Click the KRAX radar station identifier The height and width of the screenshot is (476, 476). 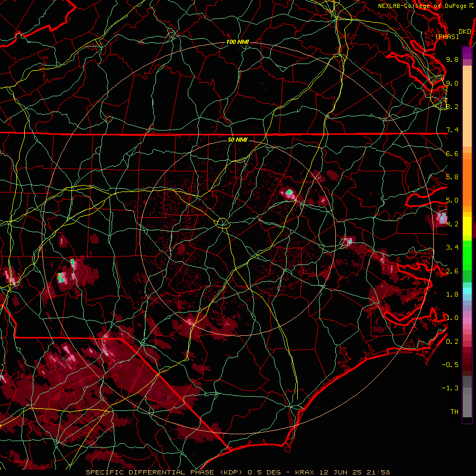(304, 472)
